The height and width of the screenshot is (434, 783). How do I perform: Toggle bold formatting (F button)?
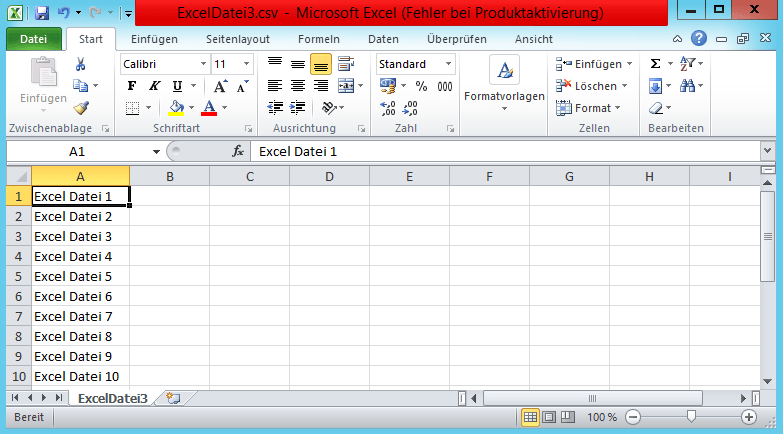pyautogui.click(x=131, y=86)
